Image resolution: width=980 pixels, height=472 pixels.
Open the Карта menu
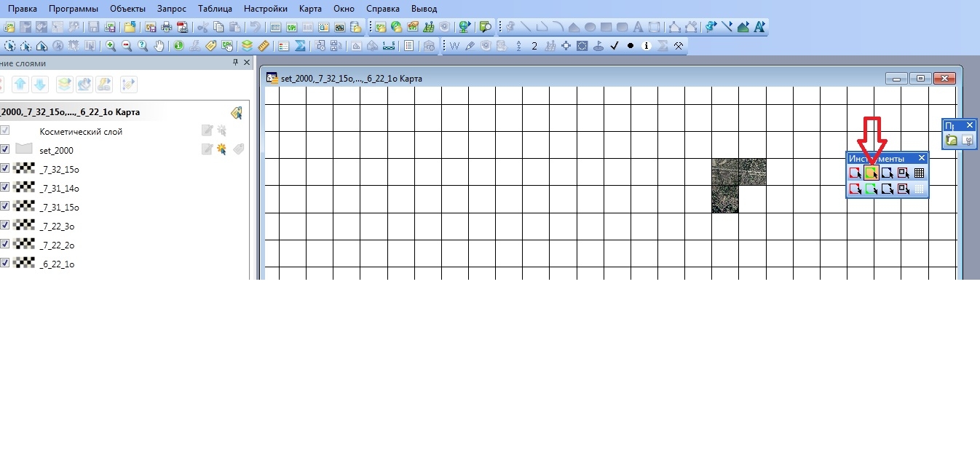[310, 9]
